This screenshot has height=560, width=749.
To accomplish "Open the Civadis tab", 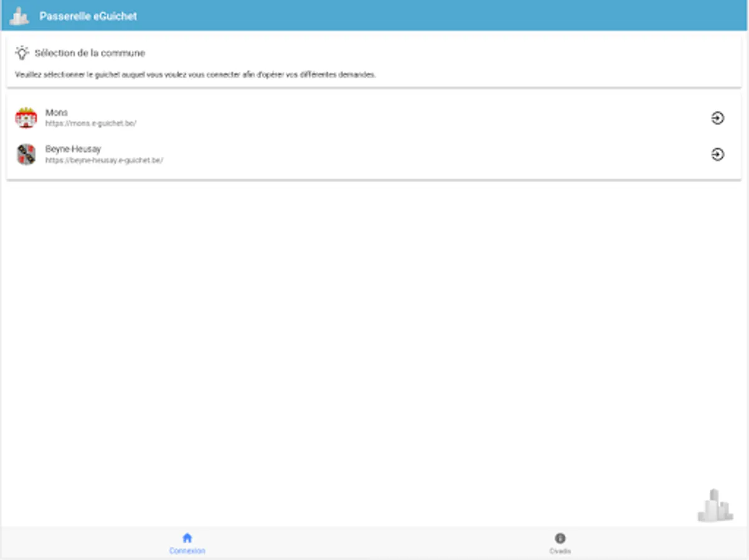I will (x=558, y=541).
